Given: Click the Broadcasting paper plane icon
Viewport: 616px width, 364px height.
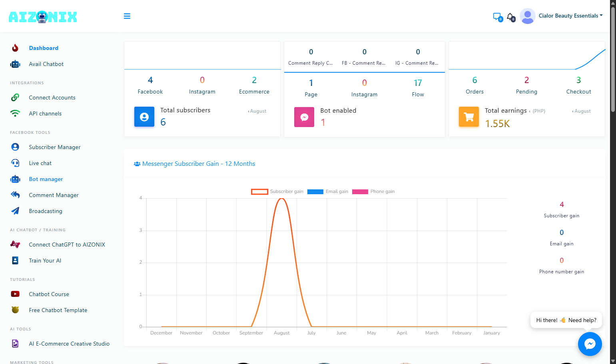Looking at the screenshot, I should [15, 211].
